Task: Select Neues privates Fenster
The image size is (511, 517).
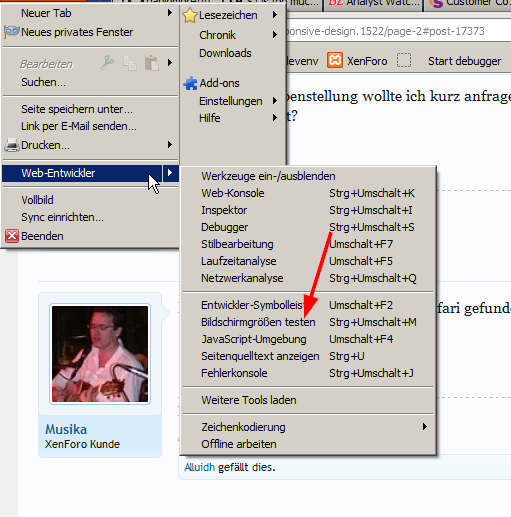Action: click(90, 32)
